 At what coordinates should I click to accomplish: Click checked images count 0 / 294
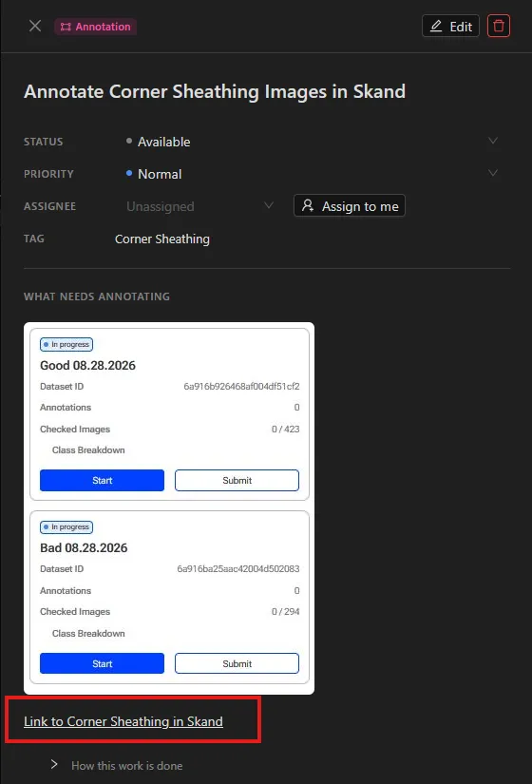pos(286,611)
